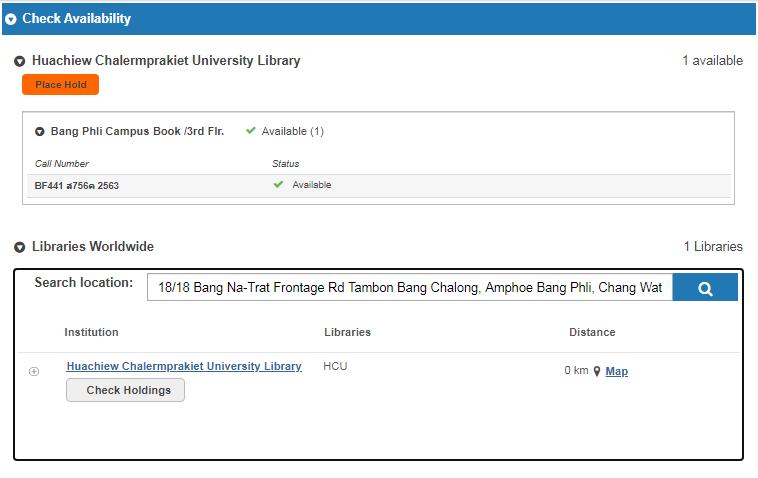Viewport: 758px width, 478px height.
Task: Select call number BF441 ส756ค 2563
Action: [x=76, y=186]
